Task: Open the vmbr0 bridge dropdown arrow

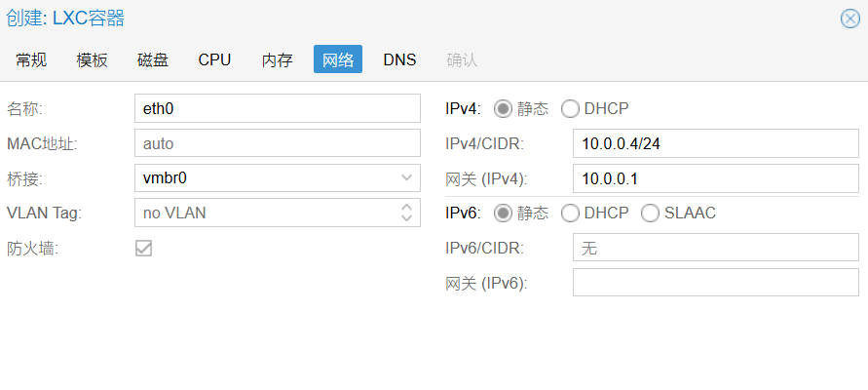Action: click(x=406, y=177)
